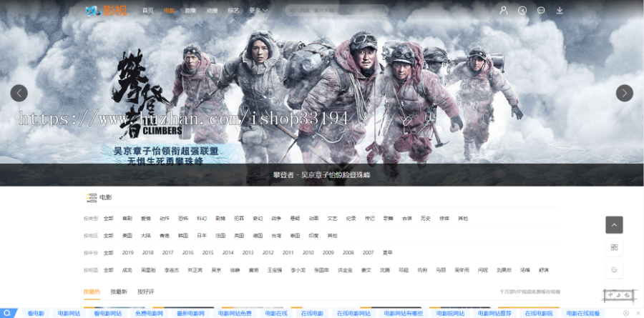644x318 pixels.
Task: Filter by genre 动作
Action: 165,219
